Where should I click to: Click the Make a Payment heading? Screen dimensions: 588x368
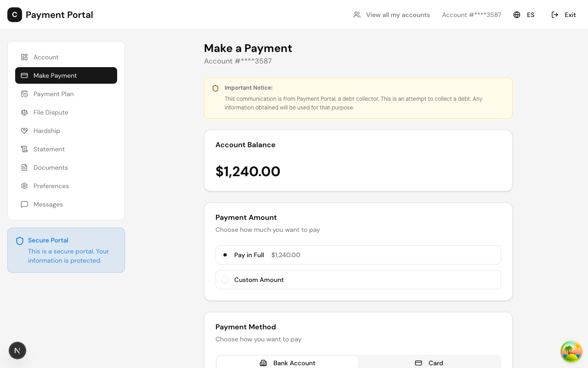[x=248, y=48]
